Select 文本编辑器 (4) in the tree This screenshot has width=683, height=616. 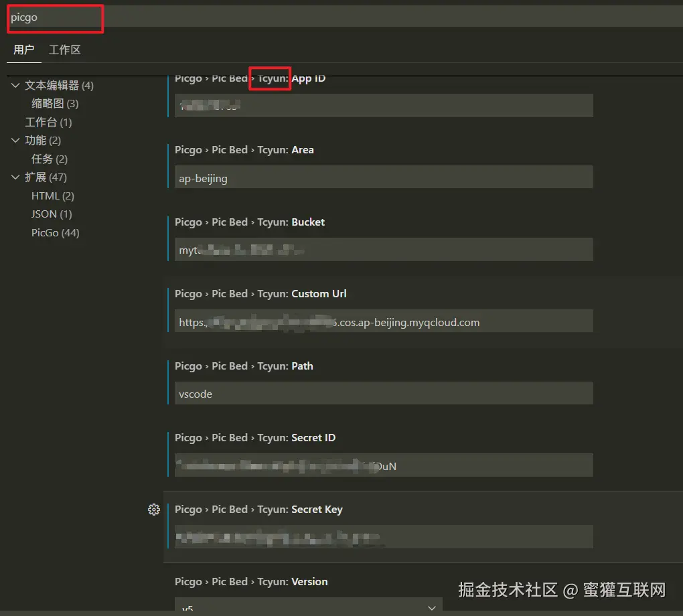pos(59,86)
